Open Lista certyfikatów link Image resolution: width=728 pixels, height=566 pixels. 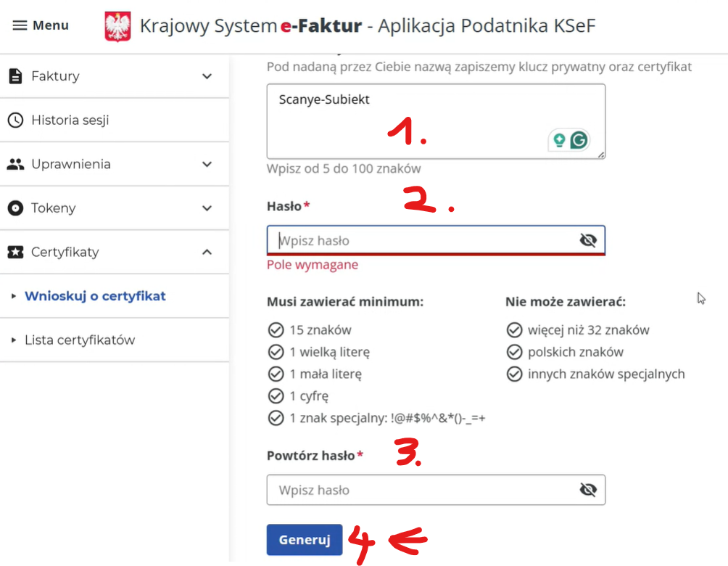click(80, 340)
